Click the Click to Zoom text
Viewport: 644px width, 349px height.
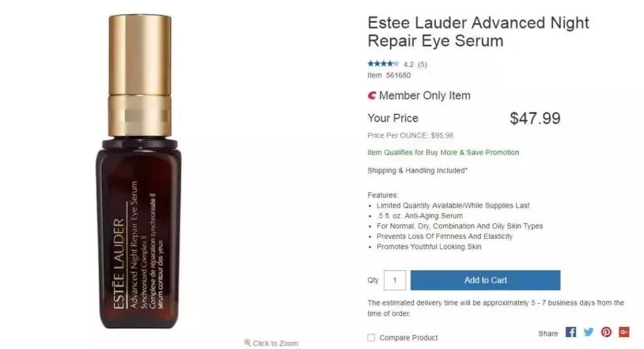point(275,343)
